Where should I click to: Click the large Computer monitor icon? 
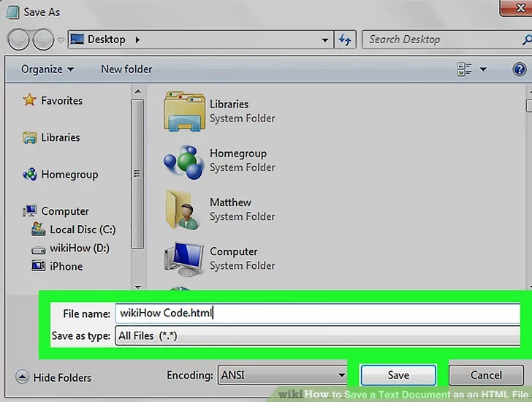click(x=184, y=259)
